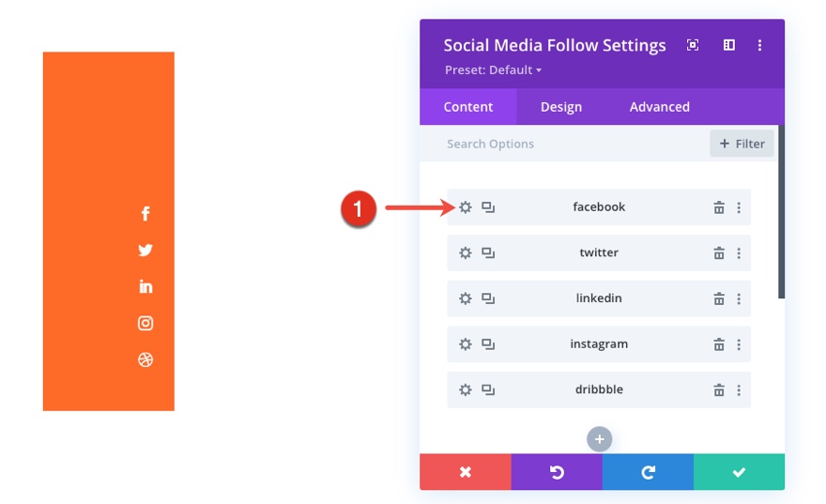This screenshot has width=826, height=504.
Task: Delete the linkedin social network item
Action: pos(719,298)
